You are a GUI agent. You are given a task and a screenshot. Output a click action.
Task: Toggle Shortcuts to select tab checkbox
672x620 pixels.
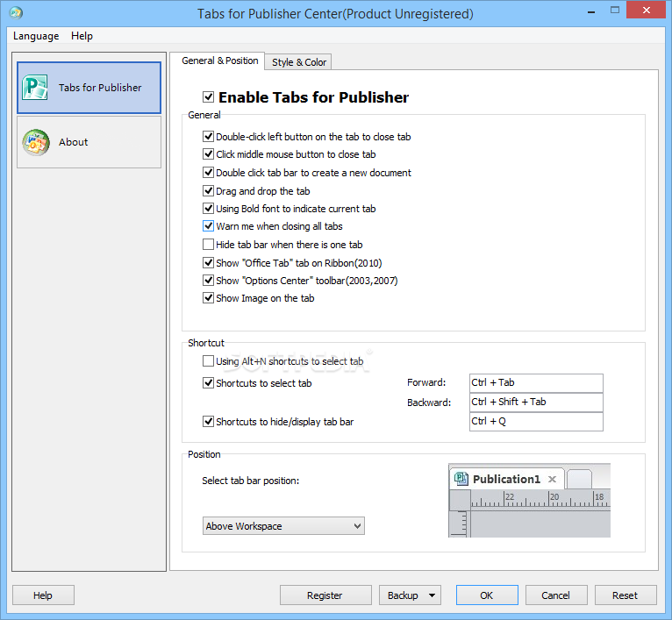point(208,383)
